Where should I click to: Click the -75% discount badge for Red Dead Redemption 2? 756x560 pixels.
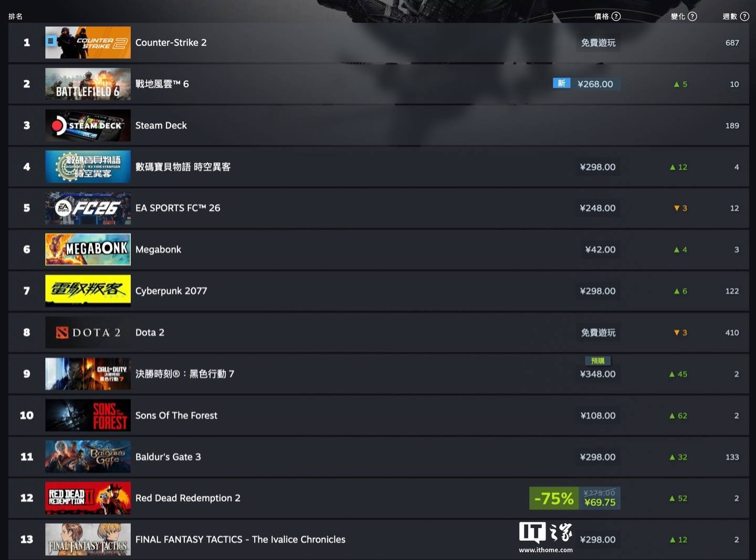(554, 498)
